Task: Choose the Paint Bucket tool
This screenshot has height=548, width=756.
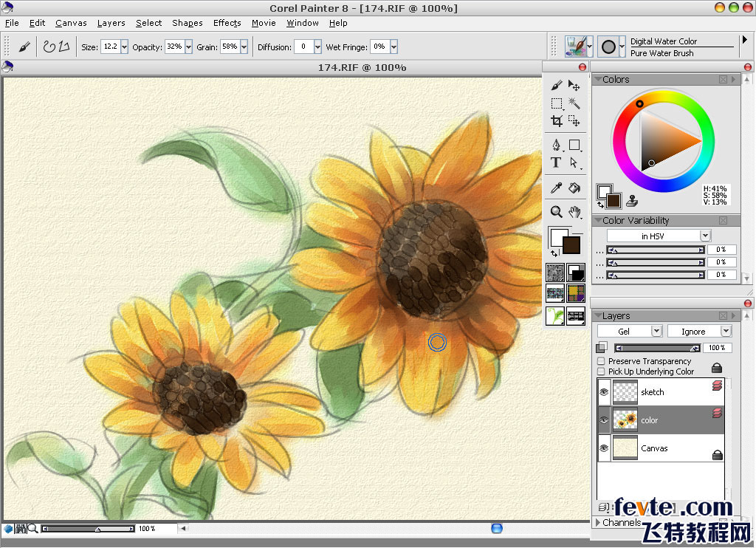Action: coord(574,188)
